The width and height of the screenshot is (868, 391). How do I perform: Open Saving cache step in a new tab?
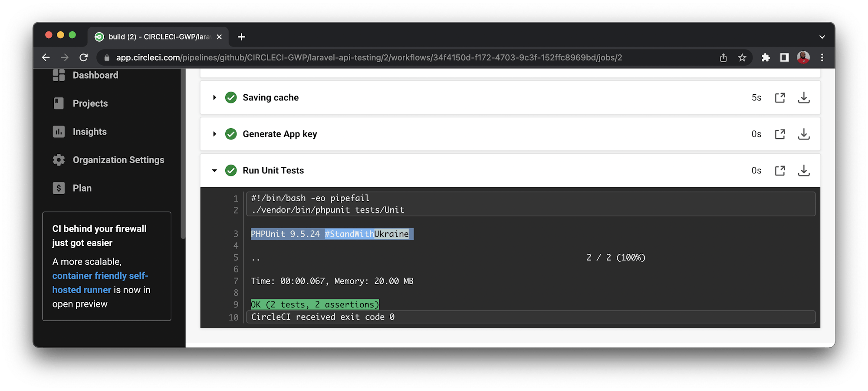pyautogui.click(x=780, y=97)
